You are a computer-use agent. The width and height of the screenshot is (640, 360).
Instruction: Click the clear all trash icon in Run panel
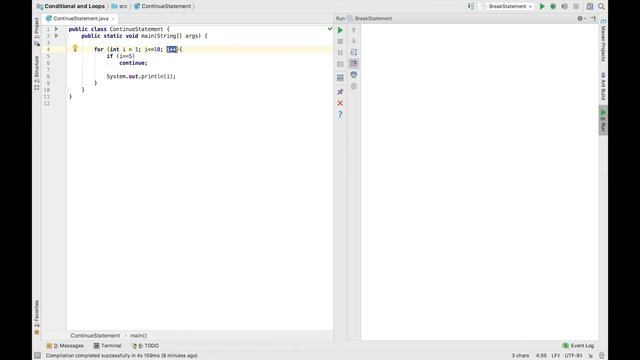pos(353,87)
